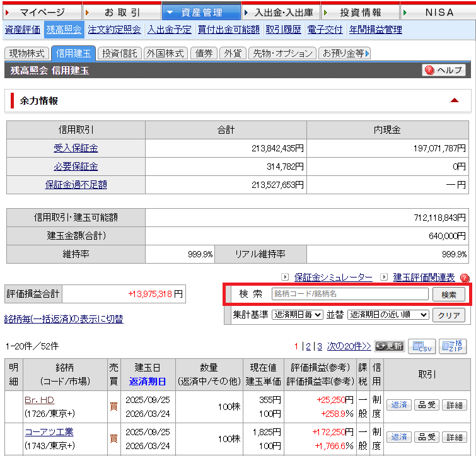476x456 pixels.
Task: Click the クリア button
Action: point(448,315)
